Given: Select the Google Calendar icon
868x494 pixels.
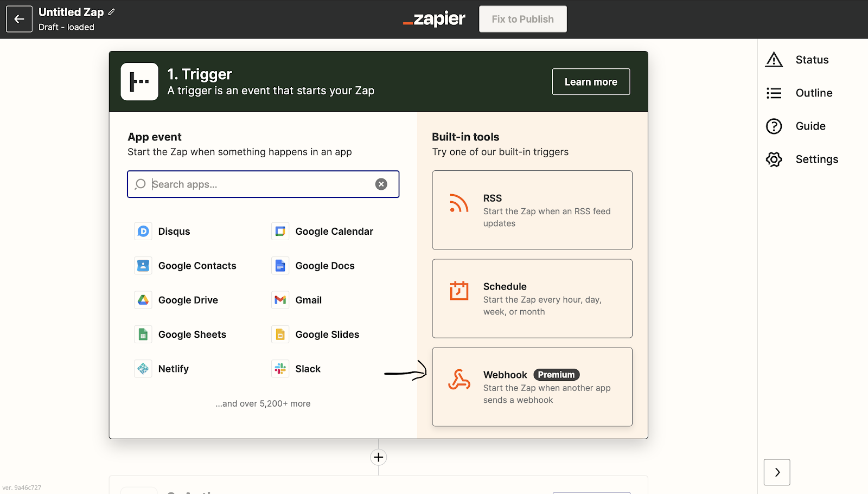Looking at the screenshot, I should [280, 232].
